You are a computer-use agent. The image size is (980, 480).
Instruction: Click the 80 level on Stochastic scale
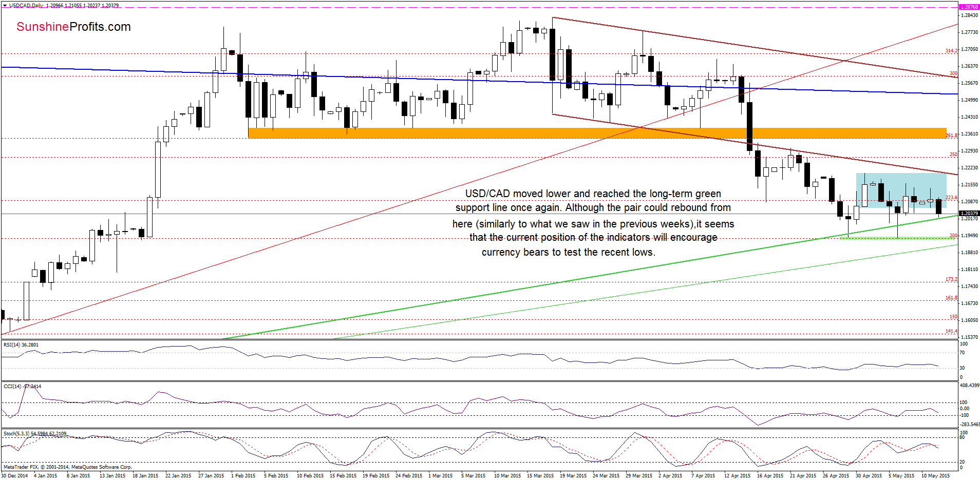point(962,438)
